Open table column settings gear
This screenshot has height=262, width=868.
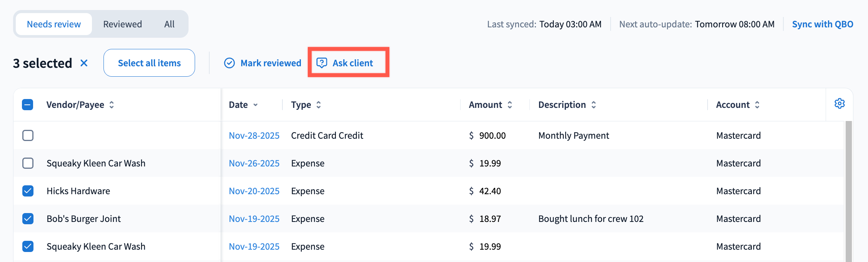pos(839,104)
